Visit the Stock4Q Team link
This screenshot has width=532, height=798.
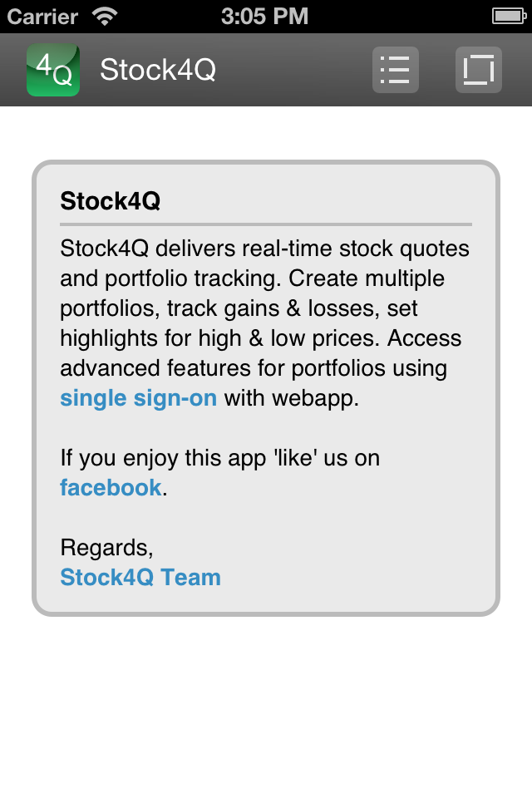tap(140, 577)
